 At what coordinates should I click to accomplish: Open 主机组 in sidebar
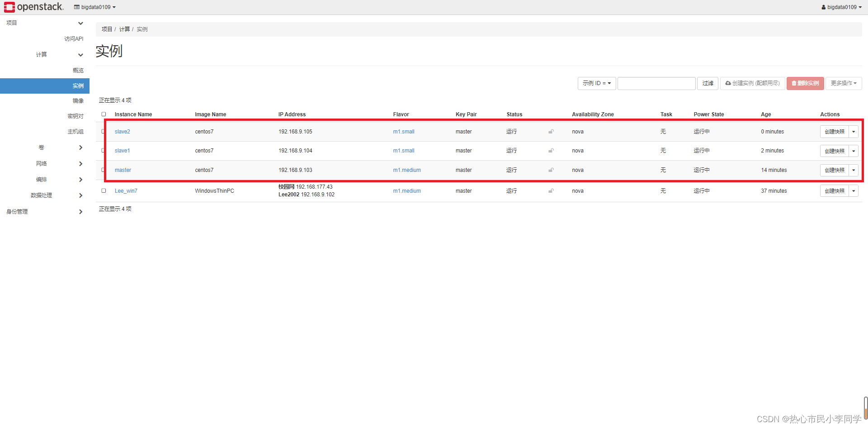75,132
